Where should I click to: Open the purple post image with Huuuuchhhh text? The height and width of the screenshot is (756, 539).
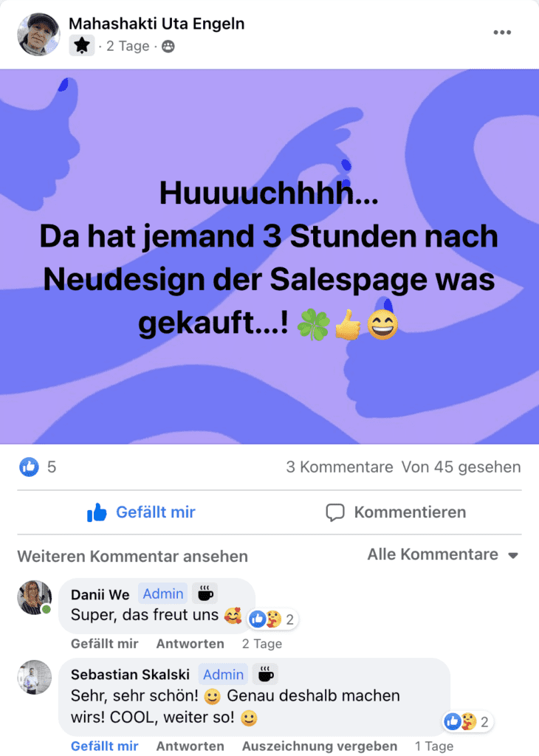[x=269, y=256]
